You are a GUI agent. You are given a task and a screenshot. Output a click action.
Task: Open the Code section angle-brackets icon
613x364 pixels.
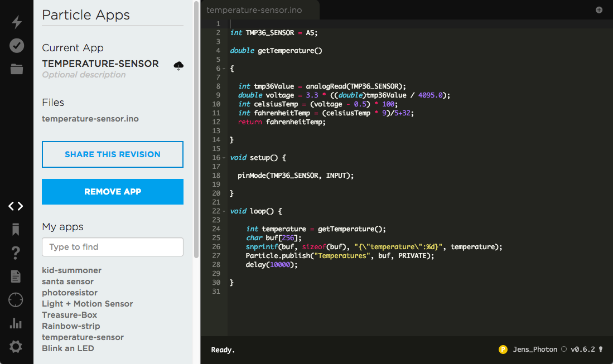click(16, 206)
